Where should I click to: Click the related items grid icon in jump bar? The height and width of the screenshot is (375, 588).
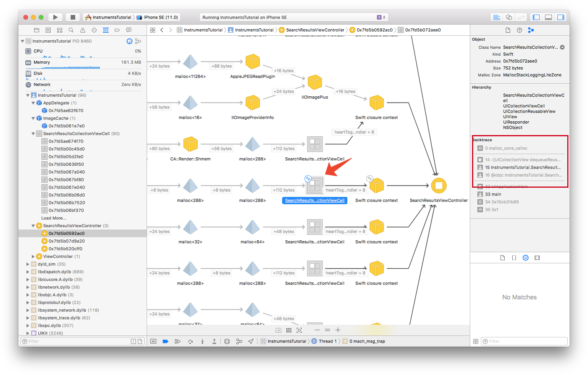pyautogui.click(x=152, y=30)
